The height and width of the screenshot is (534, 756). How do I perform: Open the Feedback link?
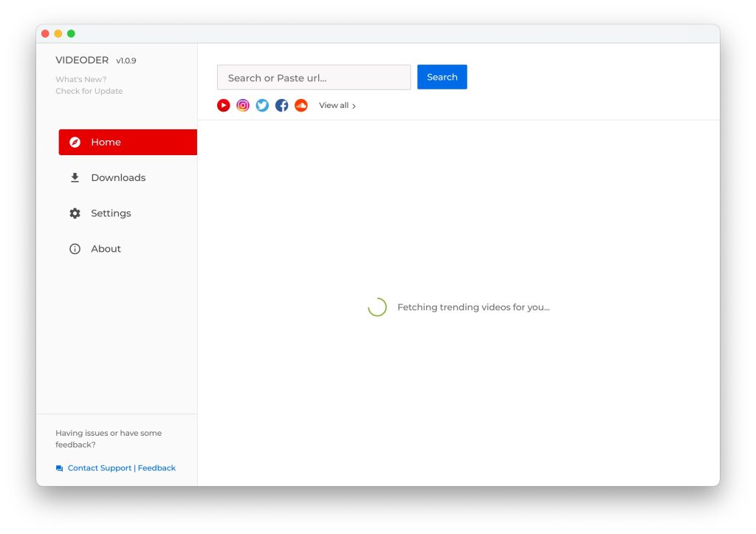point(157,468)
